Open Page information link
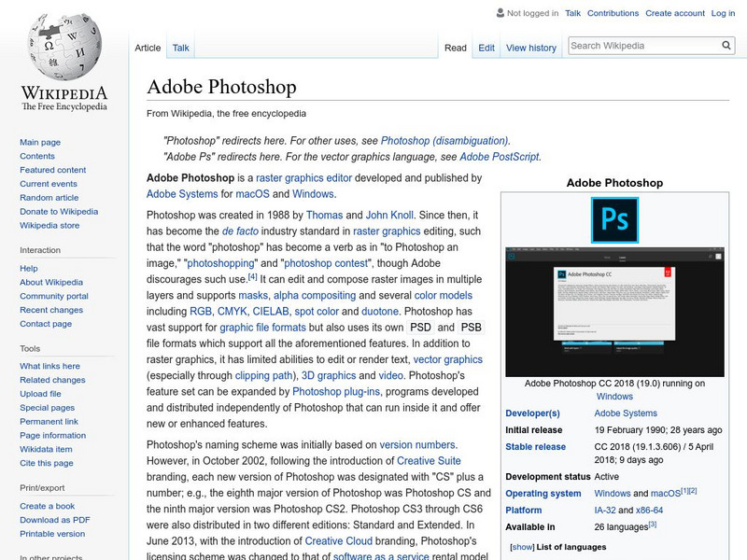Viewport: 747px width, 560px height. click(53, 435)
